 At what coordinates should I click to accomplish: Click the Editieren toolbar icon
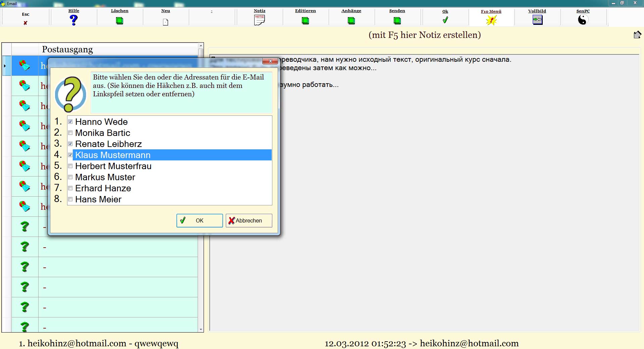pos(305,21)
